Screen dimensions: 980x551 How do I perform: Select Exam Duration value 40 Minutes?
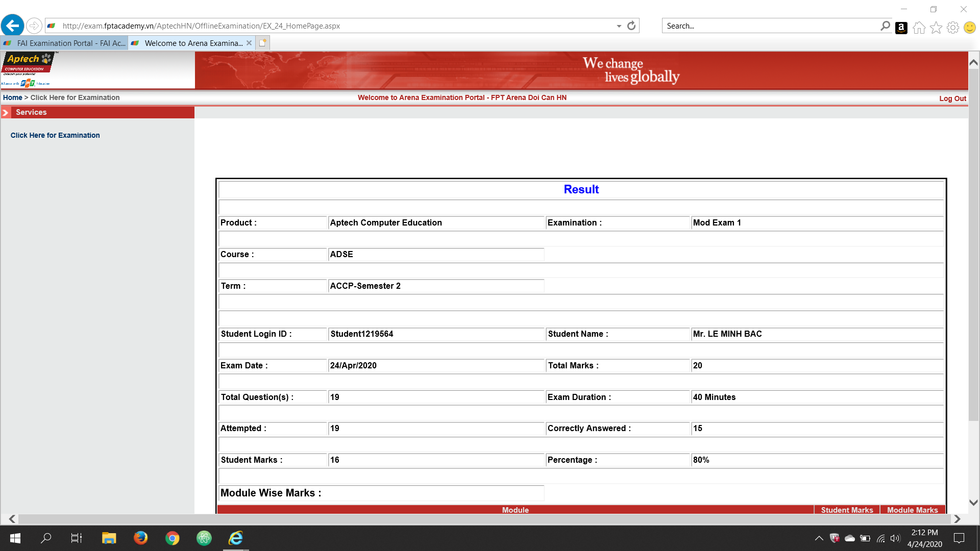coord(714,397)
